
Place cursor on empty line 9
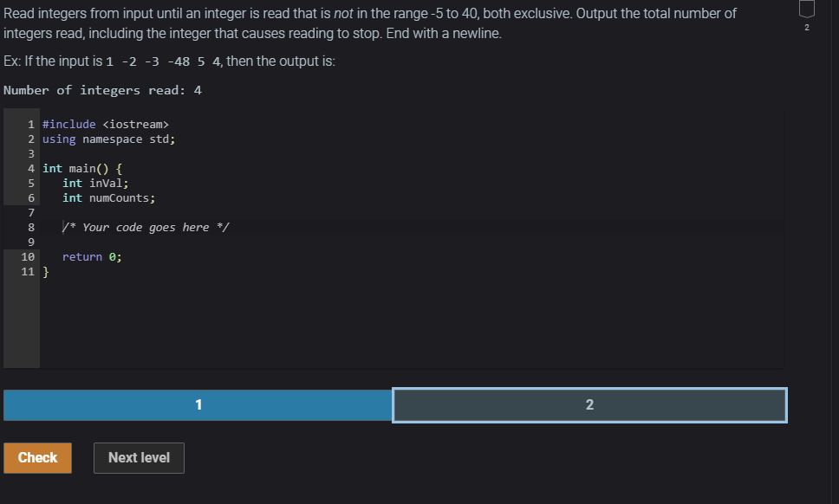coord(412,242)
